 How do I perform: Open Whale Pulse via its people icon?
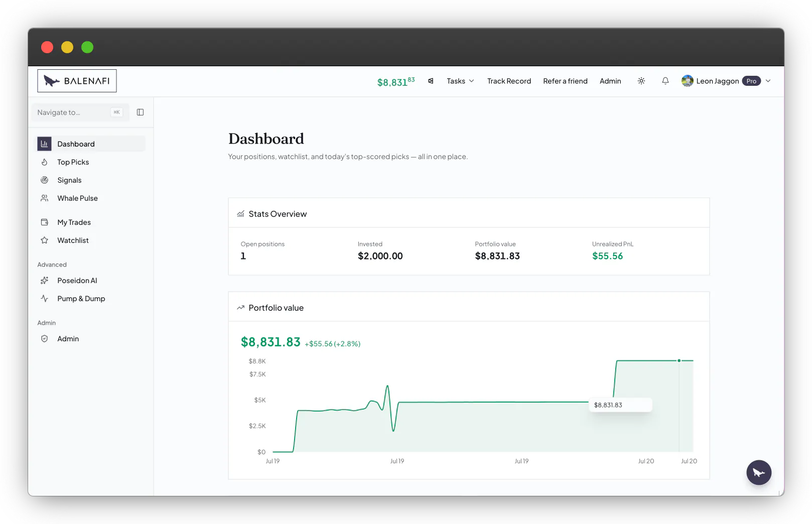point(45,198)
